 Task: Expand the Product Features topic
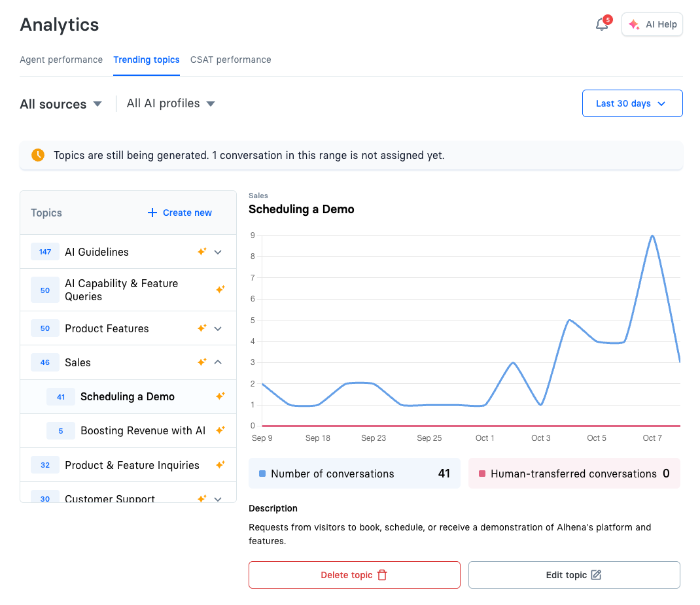218,329
